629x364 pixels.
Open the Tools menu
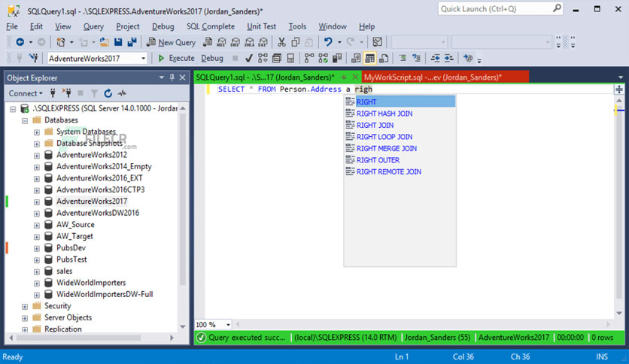(297, 26)
